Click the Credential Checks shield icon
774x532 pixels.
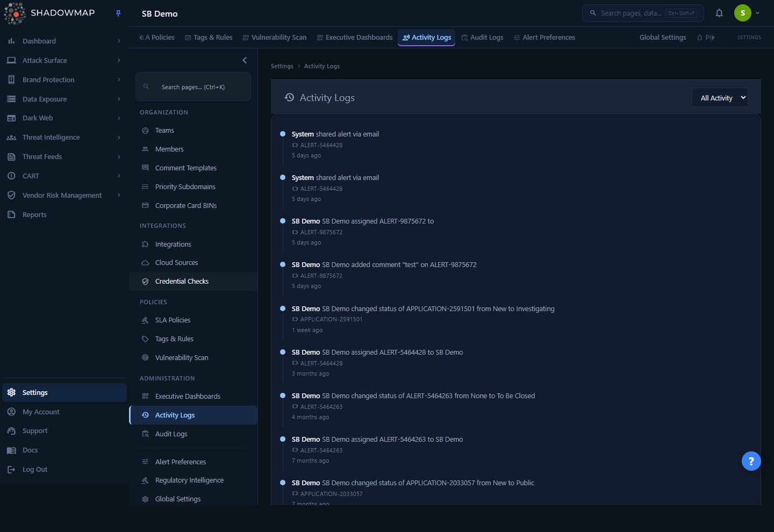pos(145,282)
